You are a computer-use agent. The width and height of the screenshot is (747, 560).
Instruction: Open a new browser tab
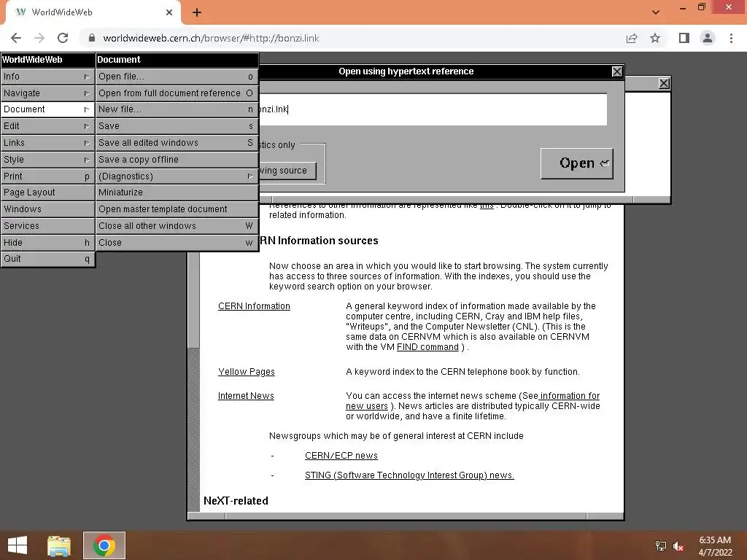pyautogui.click(x=197, y=12)
